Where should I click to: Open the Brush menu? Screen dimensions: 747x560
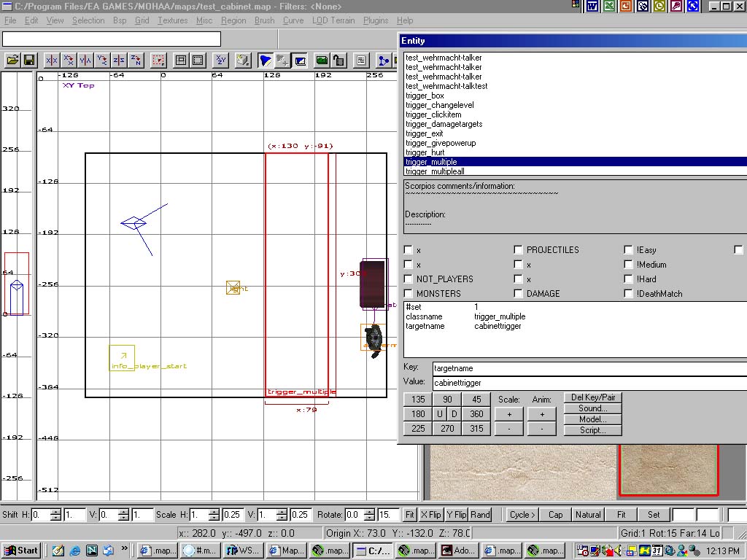pos(264,20)
